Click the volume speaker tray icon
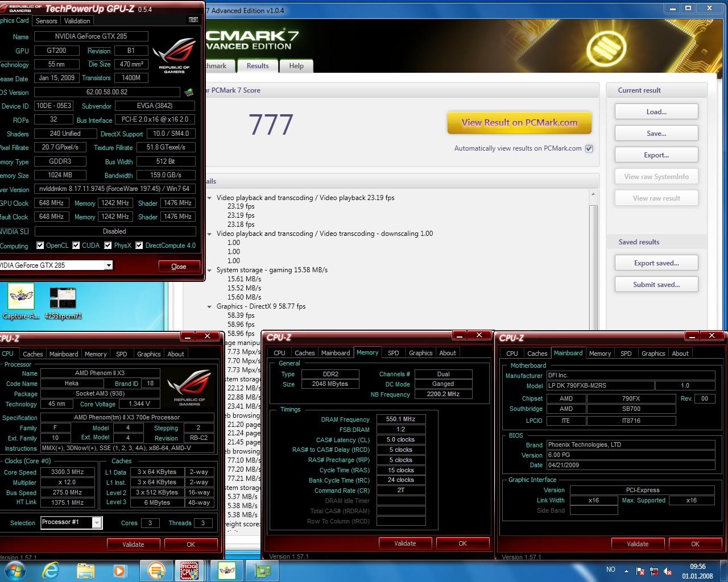The width and height of the screenshot is (728, 582). click(667, 571)
